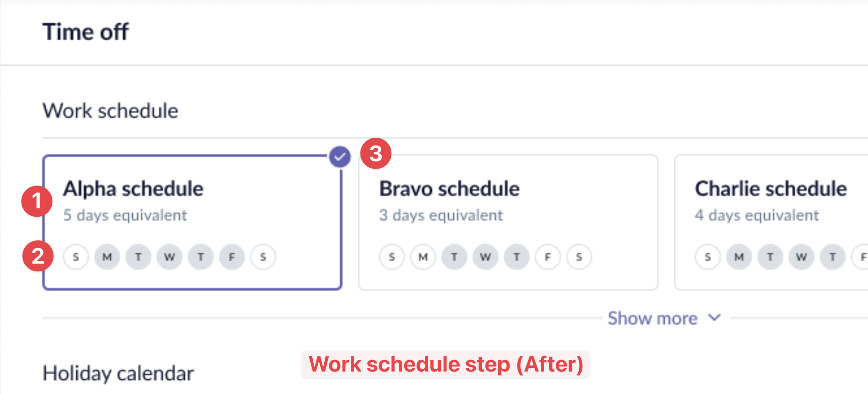Click the Holiday calendar section label

118,373
